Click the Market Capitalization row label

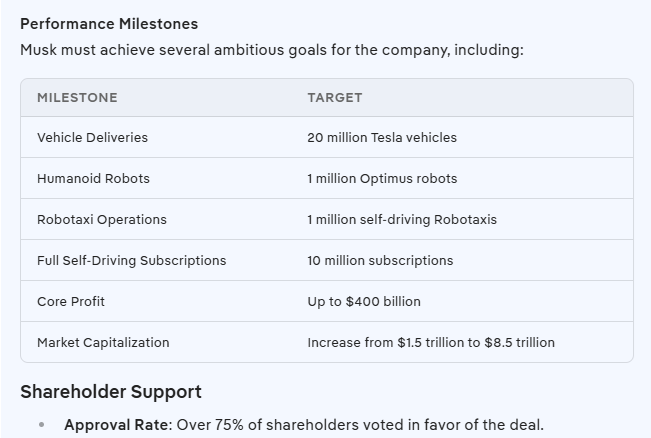(103, 342)
